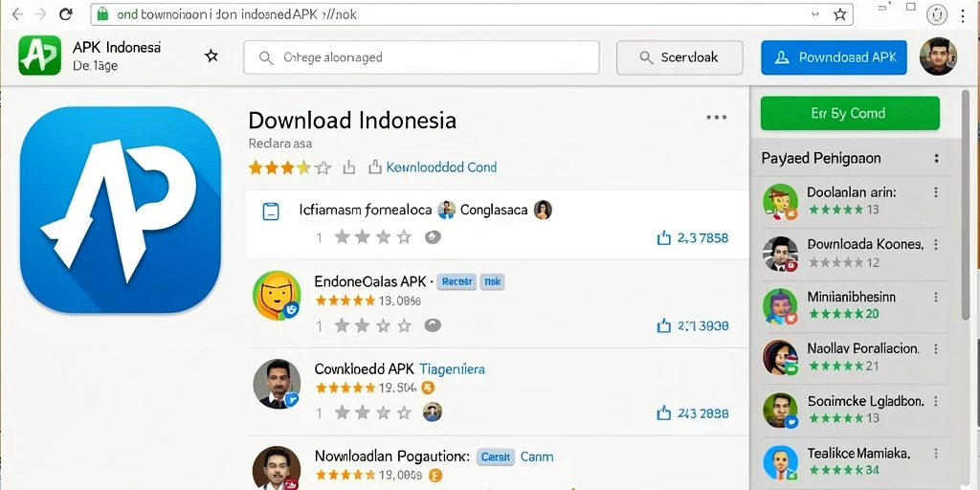Click the 'Cntege aloonaged' search field
The image size is (980, 490).
tap(421, 57)
